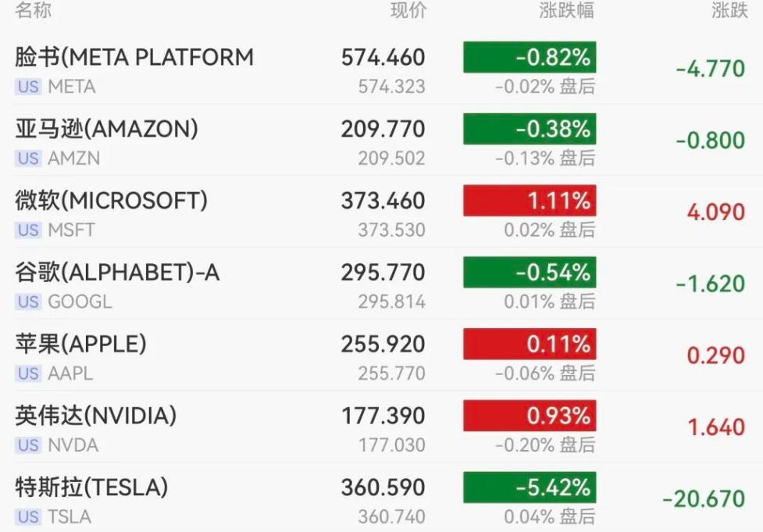Click the green -5.42% change badge

[x=529, y=488]
